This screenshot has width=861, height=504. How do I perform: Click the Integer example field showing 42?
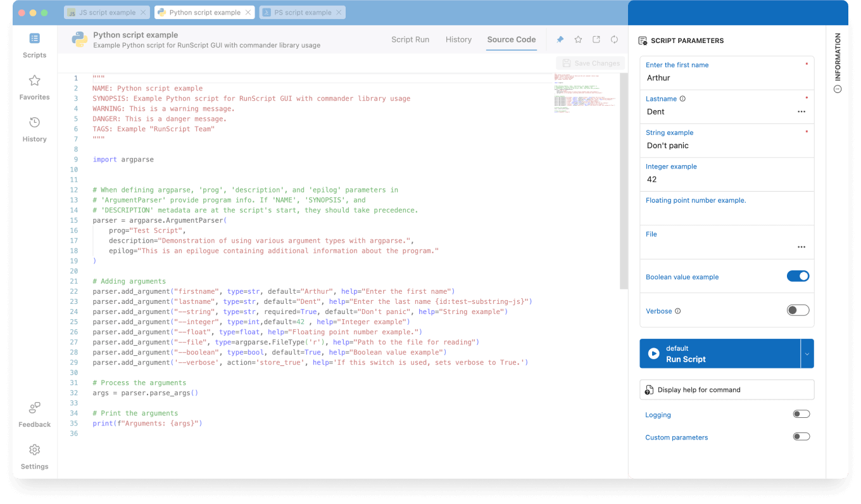(x=727, y=174)
